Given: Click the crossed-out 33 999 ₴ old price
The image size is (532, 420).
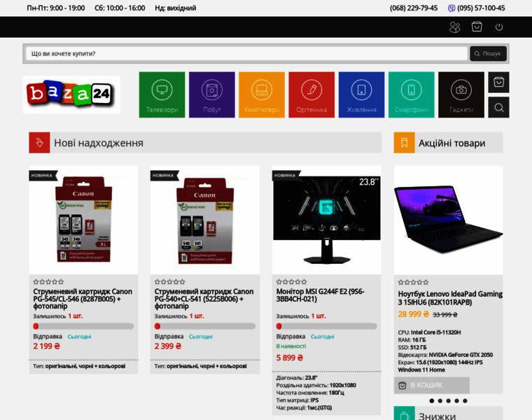Looking at the screenshot, I should [444, 315].
